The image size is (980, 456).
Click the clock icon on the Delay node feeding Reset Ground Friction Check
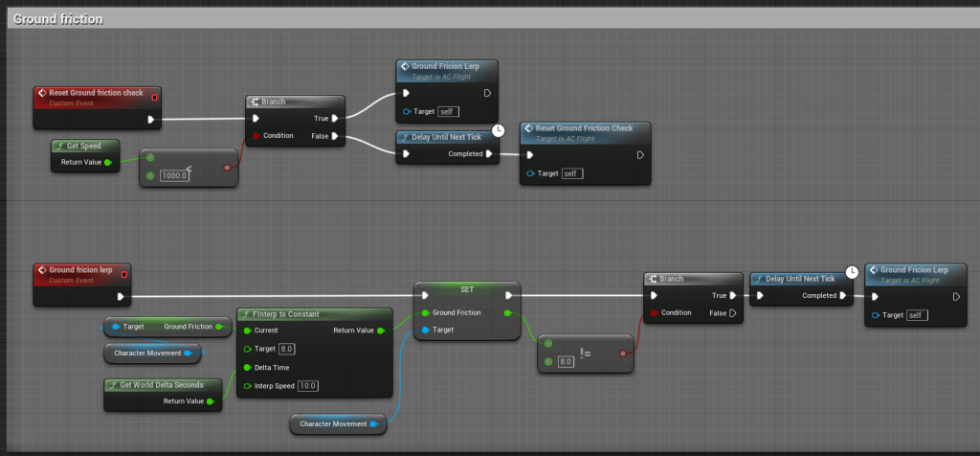pos(498,130)
